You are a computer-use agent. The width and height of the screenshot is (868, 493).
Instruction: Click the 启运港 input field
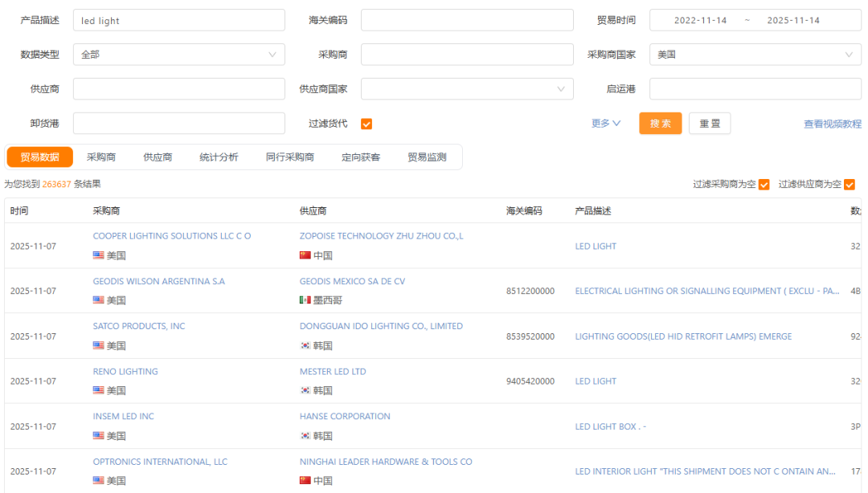click(x=755, y=89)
